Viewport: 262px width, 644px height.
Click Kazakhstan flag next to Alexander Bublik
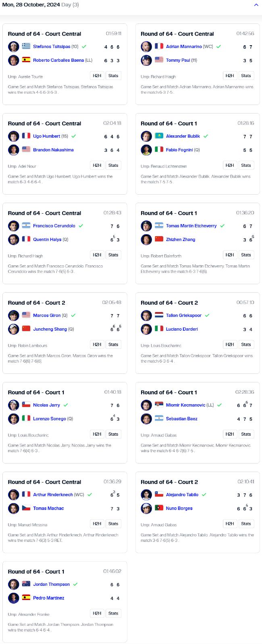[x=159, y=136]
